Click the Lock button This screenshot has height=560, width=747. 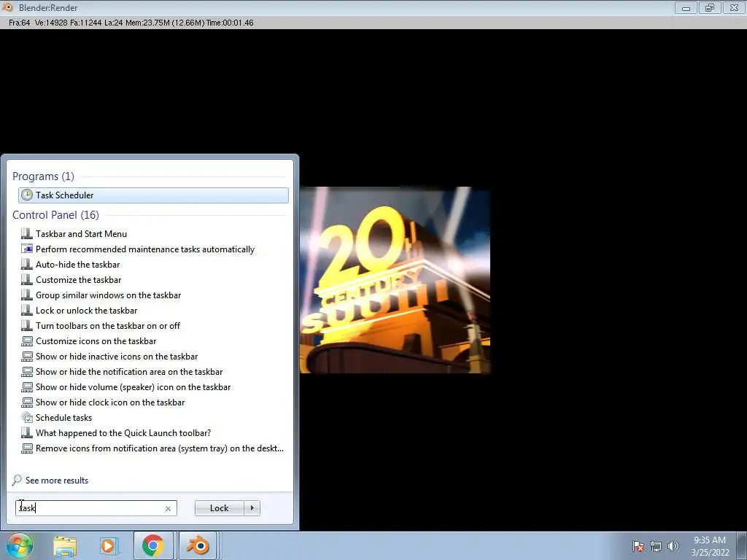coord(219,508)
